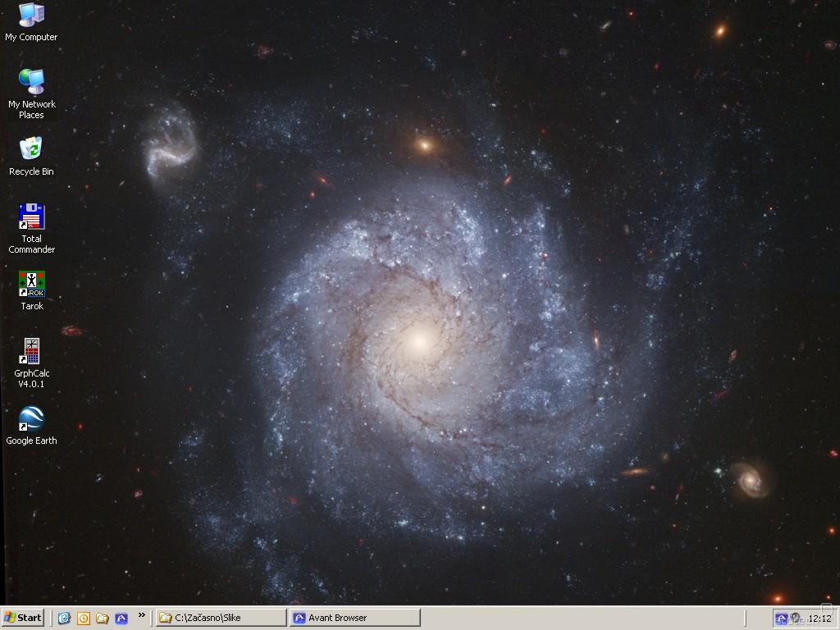Viewport: 840px width, 630px height.
Task: Select the My Computer desktop icon
Action: click(x=31, y=21)
